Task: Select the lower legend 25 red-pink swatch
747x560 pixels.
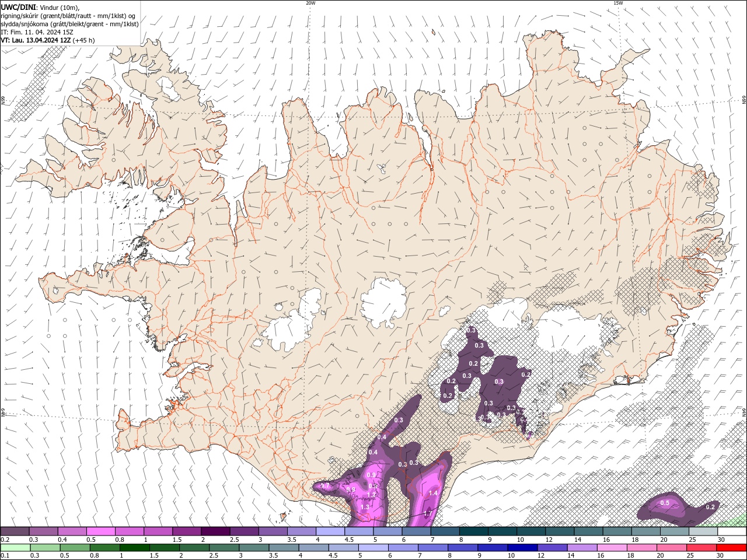Action: (x=702, y=548)
